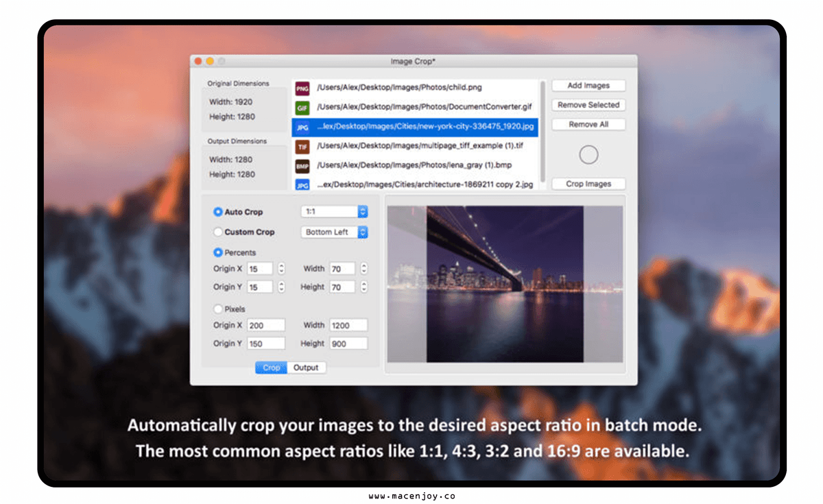Click the Percents Origin X stepper
The width and height of the screenshot is (823, 504).
281,269
